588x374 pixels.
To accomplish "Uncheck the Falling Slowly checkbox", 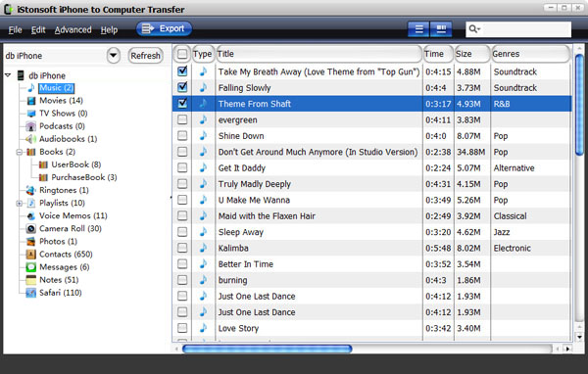I will [182, 87].
